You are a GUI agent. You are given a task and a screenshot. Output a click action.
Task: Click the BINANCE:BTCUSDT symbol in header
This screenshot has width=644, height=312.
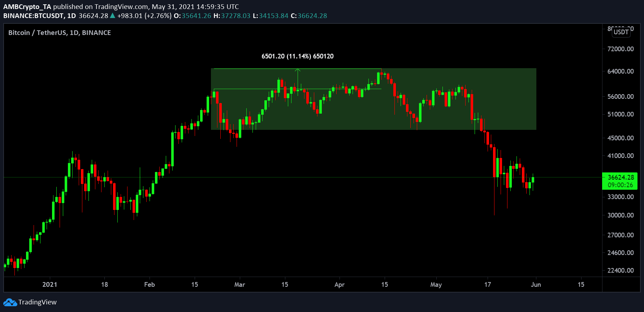click(x=34, y=16)
